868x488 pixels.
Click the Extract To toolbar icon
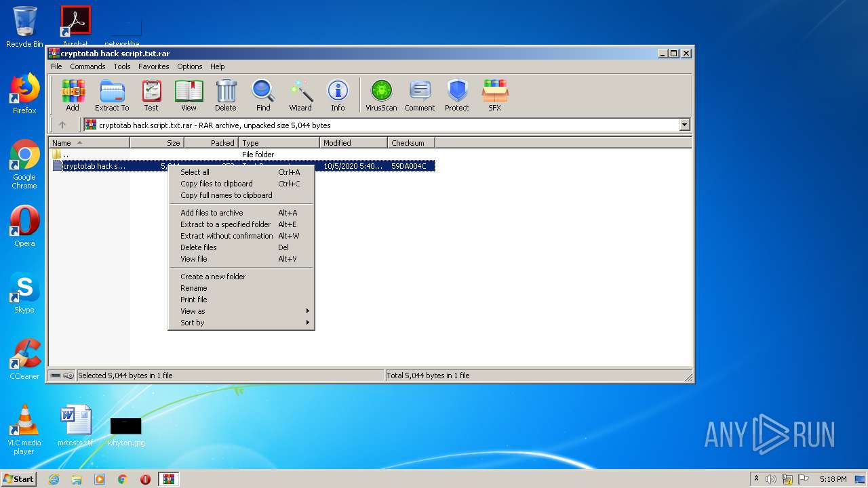[x=112, y=95]
